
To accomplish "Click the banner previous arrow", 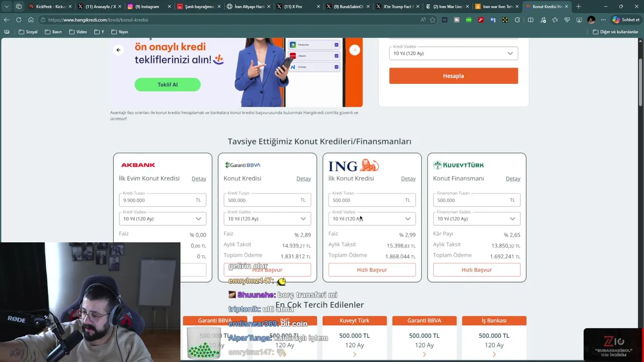I will (x=118, y=50).
